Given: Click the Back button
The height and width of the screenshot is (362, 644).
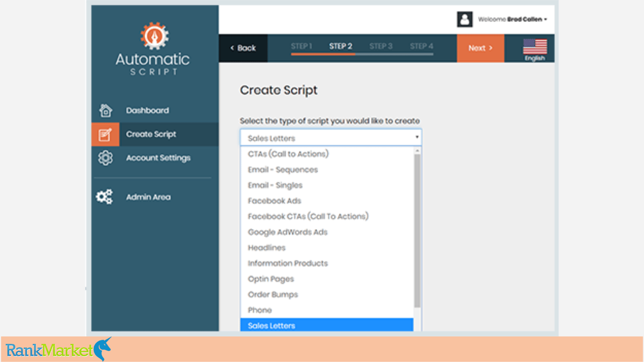Looking at the screenshot, I should (x=243, y=48).
